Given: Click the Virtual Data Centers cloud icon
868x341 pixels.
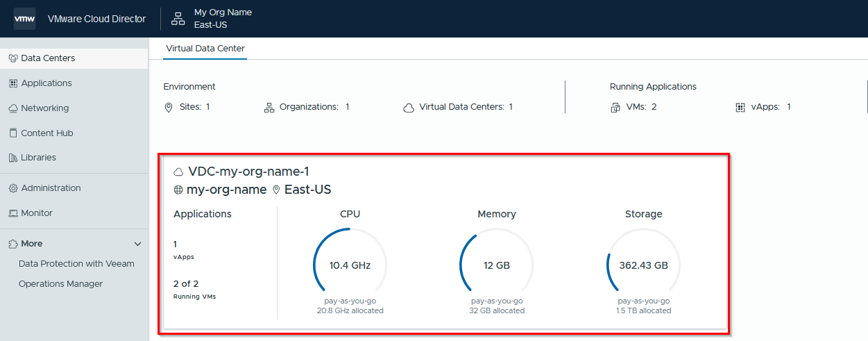Looking at the screenshot, I should pos(409,108).
